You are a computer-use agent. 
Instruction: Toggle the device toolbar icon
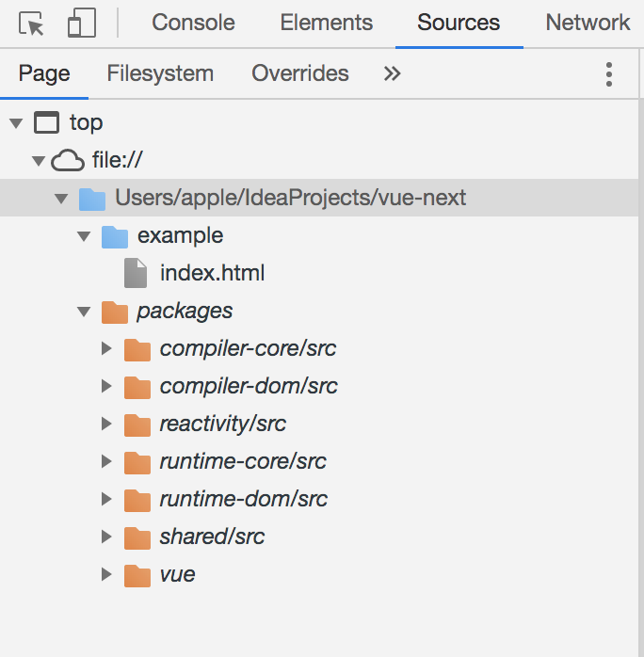click(x=82, y=23)
